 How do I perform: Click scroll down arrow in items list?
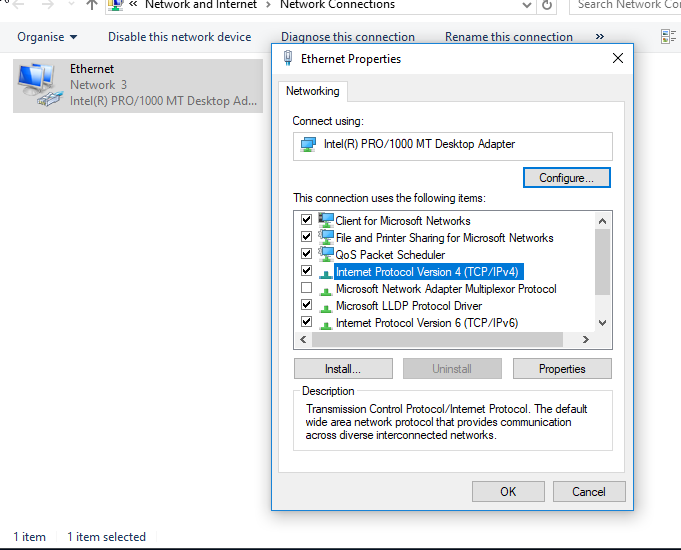[602, 323]
